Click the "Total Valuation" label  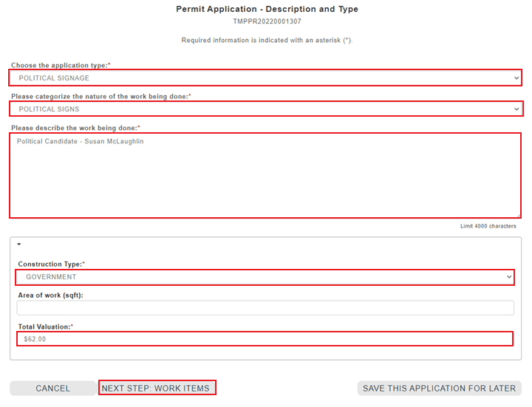point(46,326)
